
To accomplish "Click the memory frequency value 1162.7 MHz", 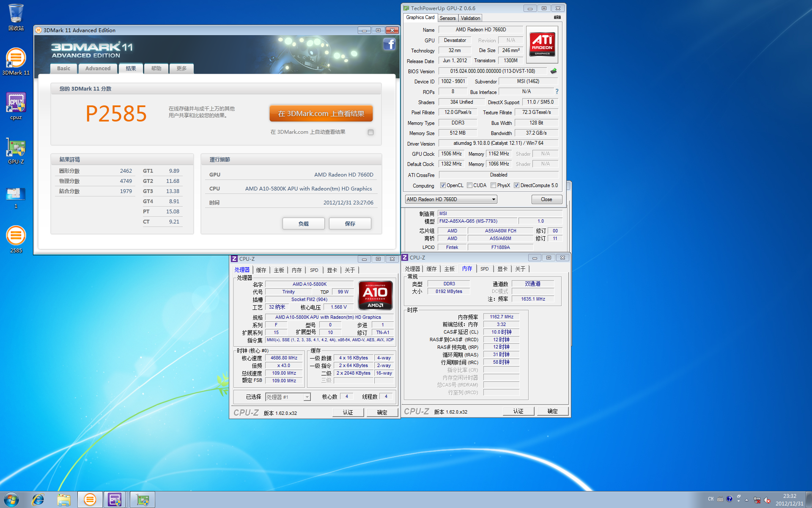I will pyautogui.click(x=501, y=317).
